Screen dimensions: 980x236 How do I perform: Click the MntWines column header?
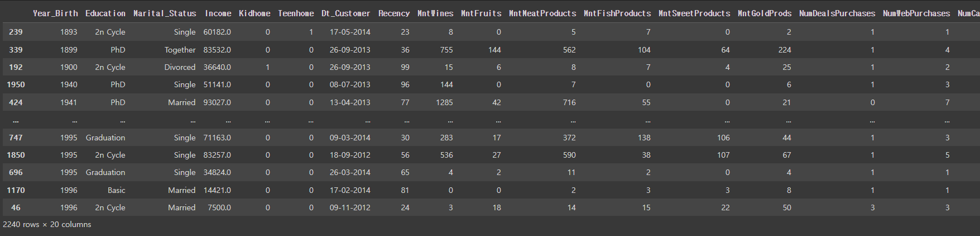tap(435, 13)
